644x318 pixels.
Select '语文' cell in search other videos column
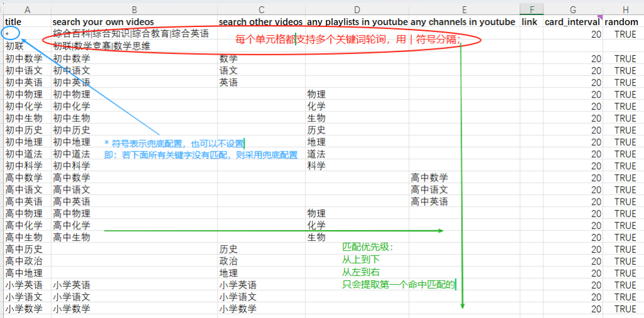[x=262, y=70]
